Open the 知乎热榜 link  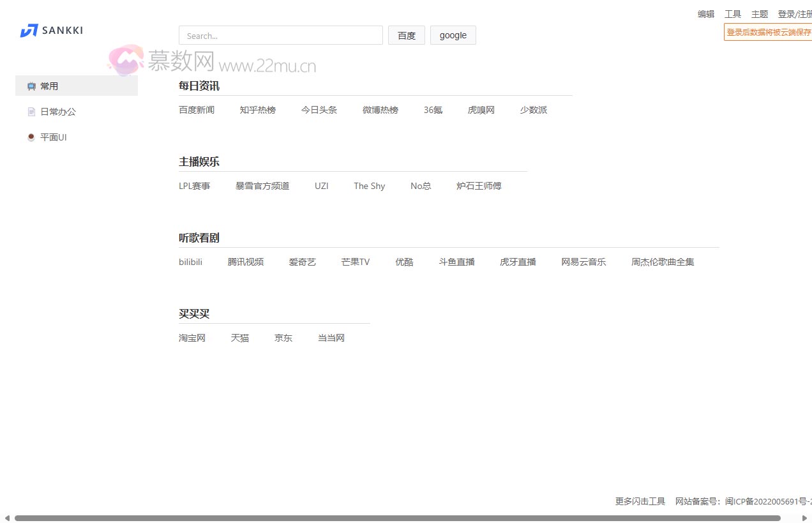[x=257, y=110]
